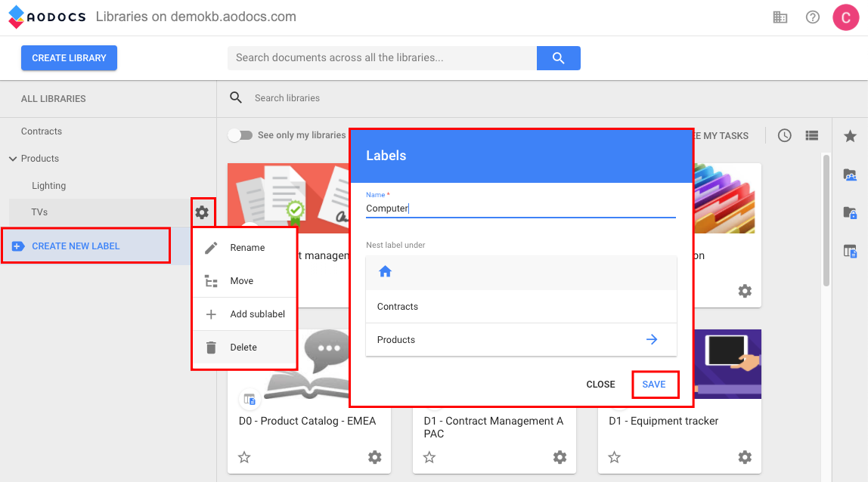Click the first library card's document thumbnail

click(x=288, y=197)
